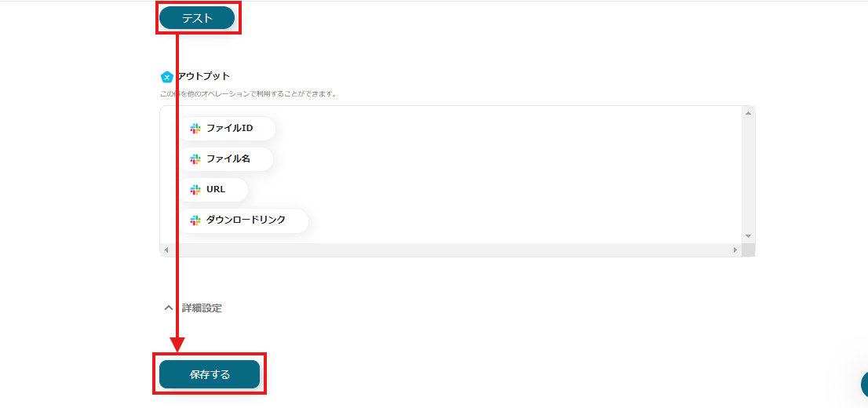Click Slack icon beside ファイル名
The height and width of the screenshot is (408, 868).
pos(195,159)
